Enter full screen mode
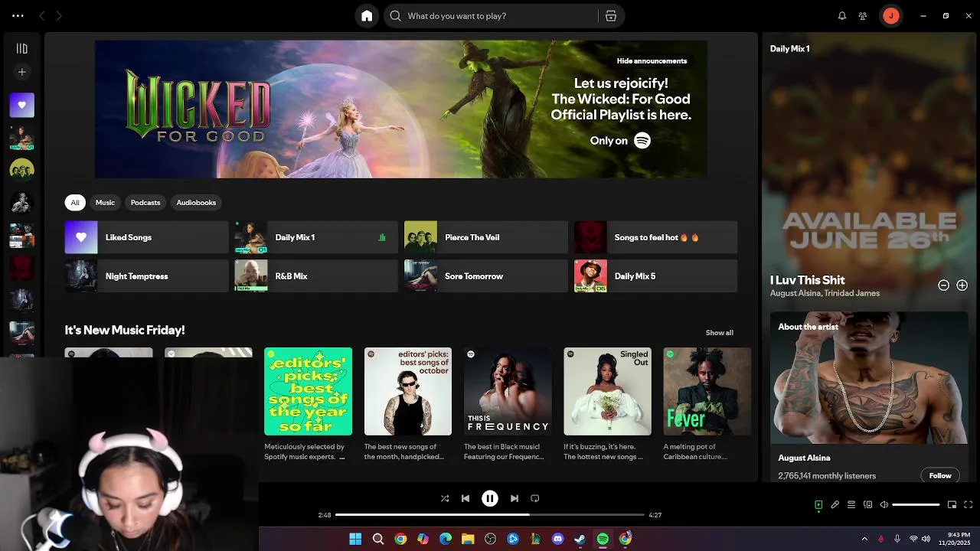Image resolution: width=980 pixels, height=551 pixels. coord(969,505)
